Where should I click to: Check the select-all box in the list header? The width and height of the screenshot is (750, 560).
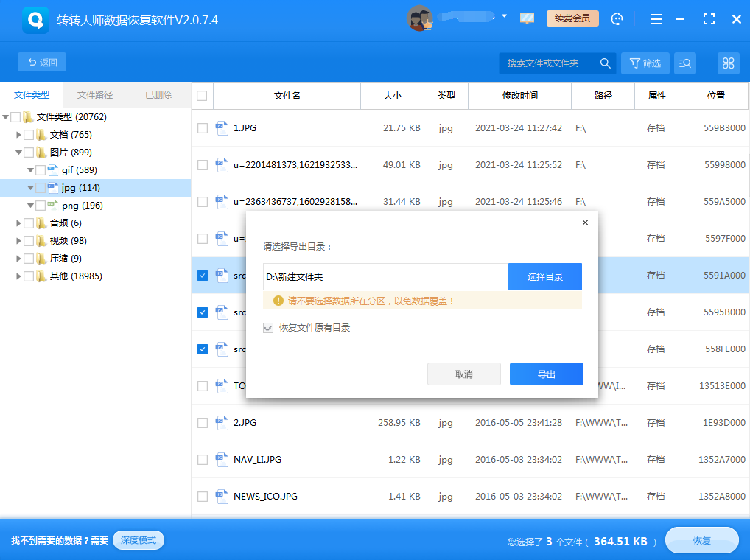click(x=202, y=96)
